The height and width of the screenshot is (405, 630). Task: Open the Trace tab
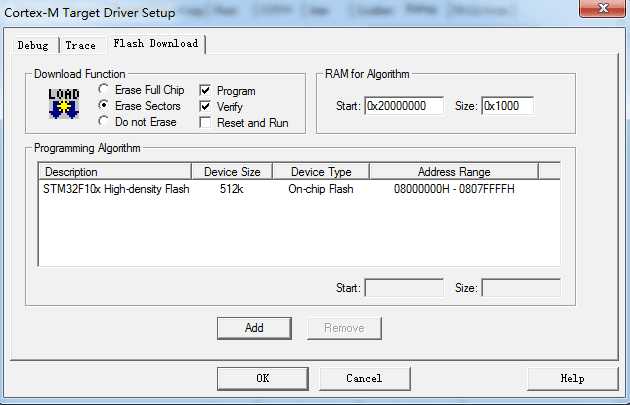click(x=81, y=45)
